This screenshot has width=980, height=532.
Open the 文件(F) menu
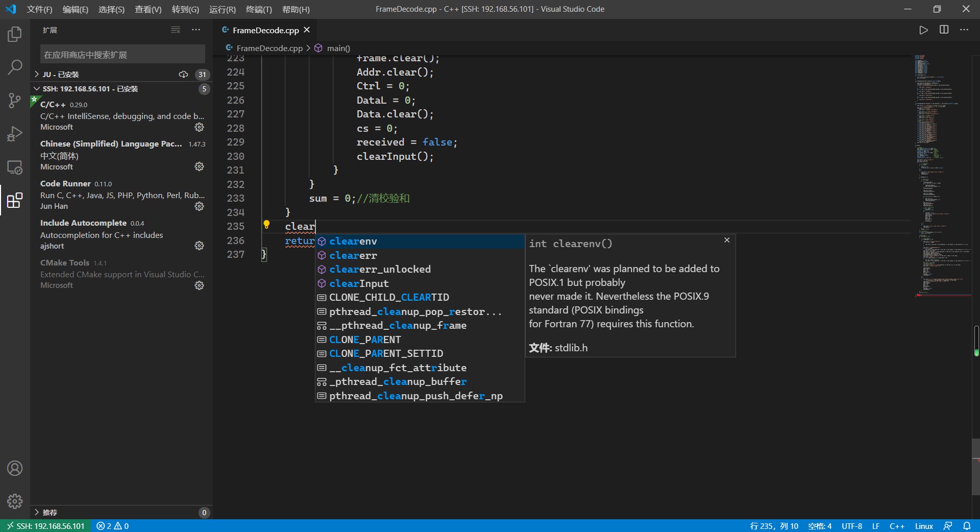tap(39, 9)
